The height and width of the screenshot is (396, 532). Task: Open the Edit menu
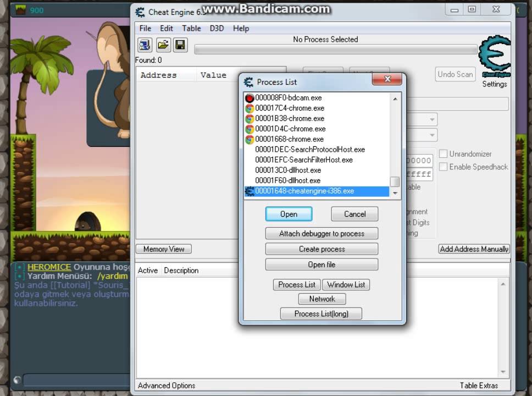pos(166,28)
